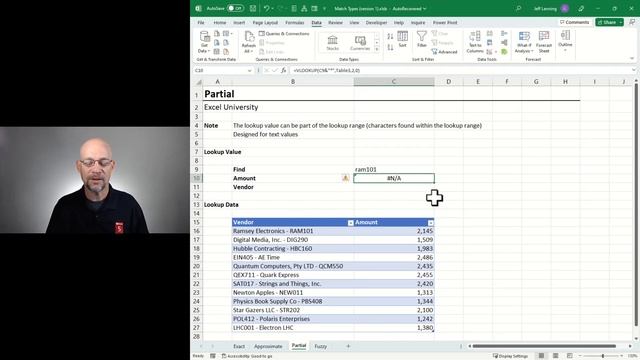Expand the Data Types gallery
640x360 pixels.
(377, 49)
